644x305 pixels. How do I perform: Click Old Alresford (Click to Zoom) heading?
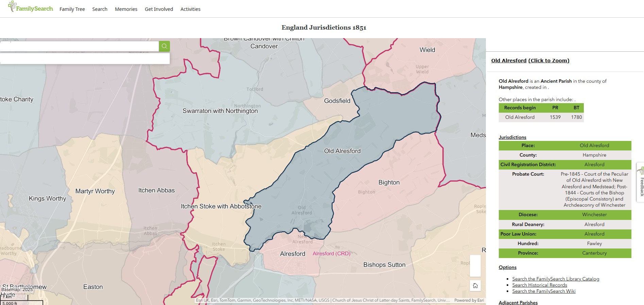point(530,61)
